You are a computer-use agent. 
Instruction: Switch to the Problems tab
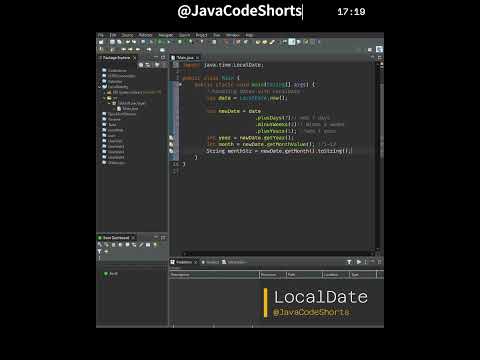coord(184,262)
